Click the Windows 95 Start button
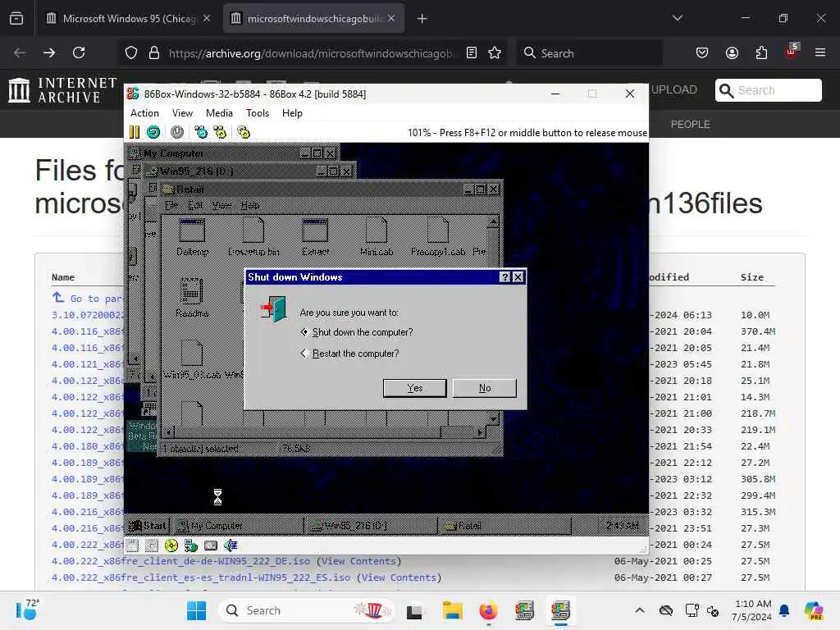 [148, 526]
